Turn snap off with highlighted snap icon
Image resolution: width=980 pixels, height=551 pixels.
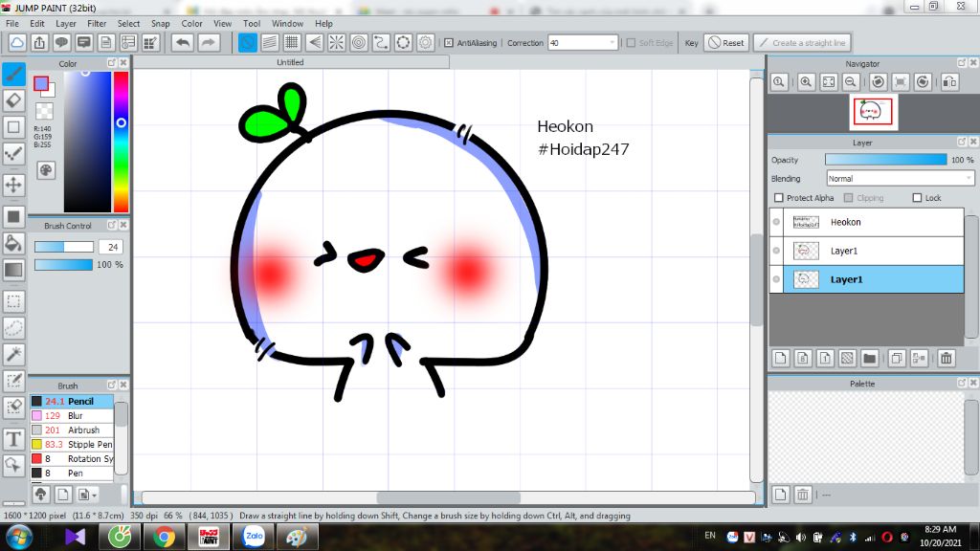(248, 42)
